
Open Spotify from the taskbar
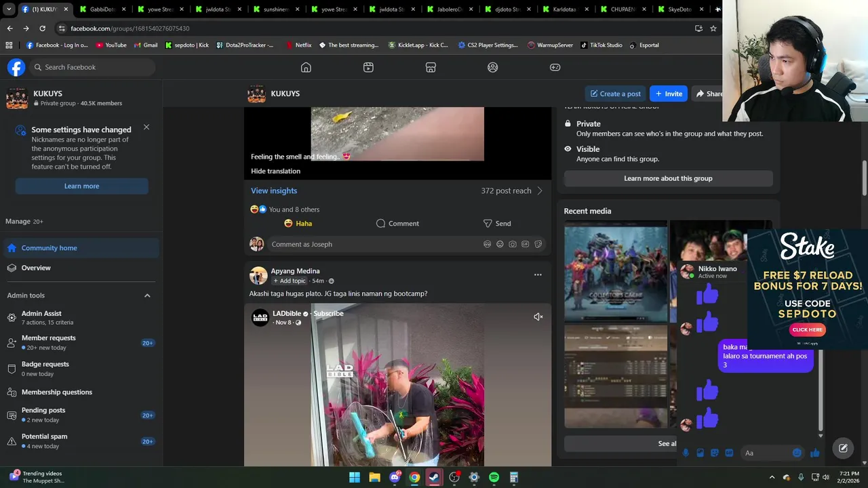click(x=494, y=477)
